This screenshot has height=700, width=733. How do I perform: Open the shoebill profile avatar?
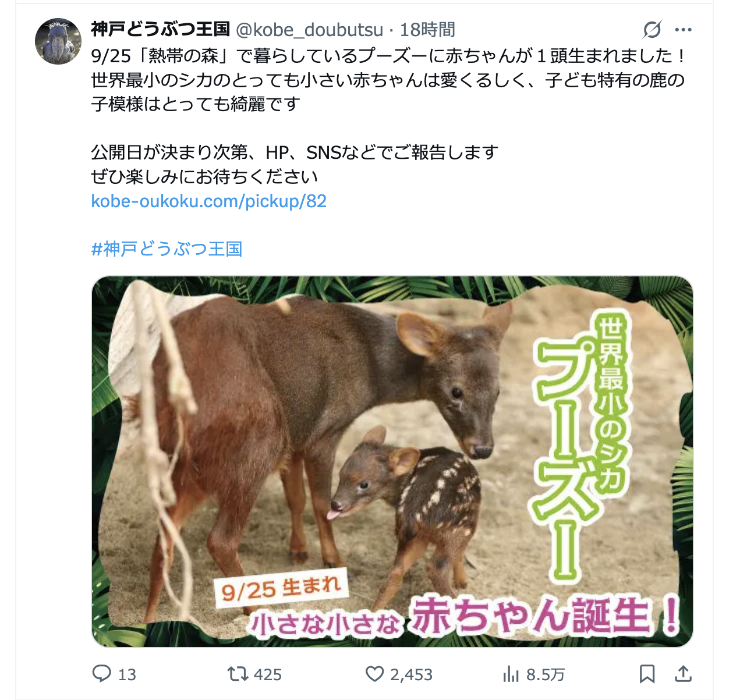[x=58, y=41]
